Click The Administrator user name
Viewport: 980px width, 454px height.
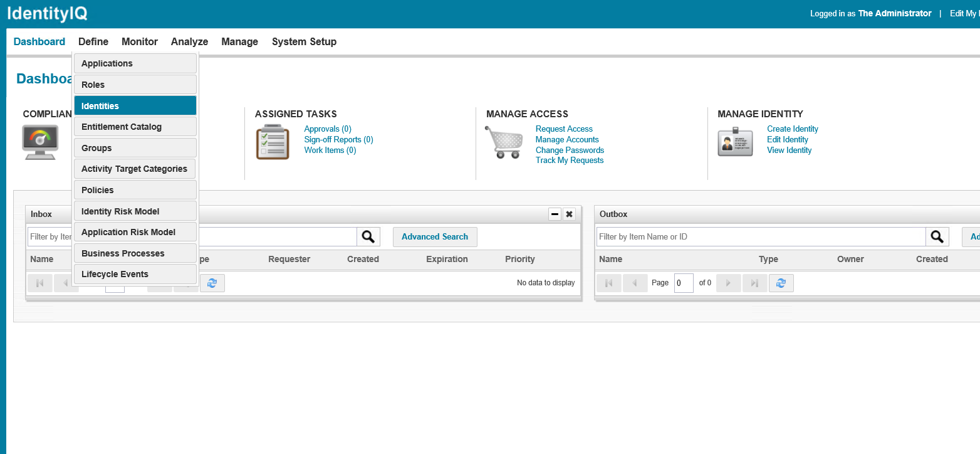point(895,13)
